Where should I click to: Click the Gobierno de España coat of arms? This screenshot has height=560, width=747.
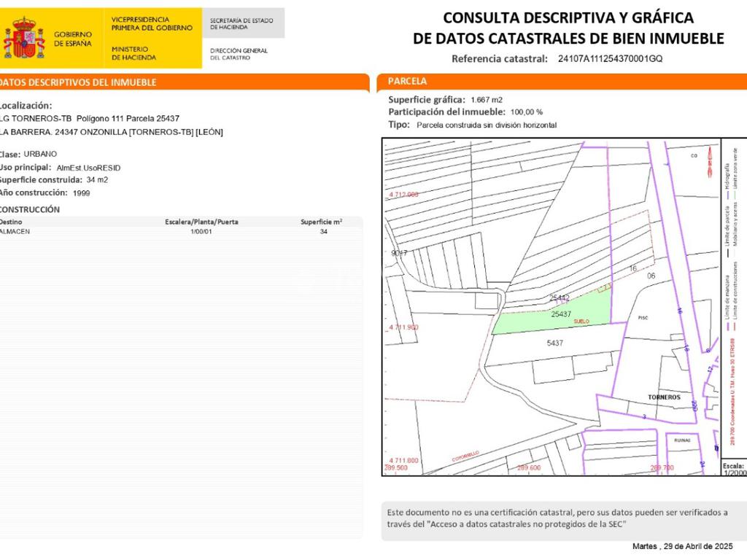pos(24,38)
